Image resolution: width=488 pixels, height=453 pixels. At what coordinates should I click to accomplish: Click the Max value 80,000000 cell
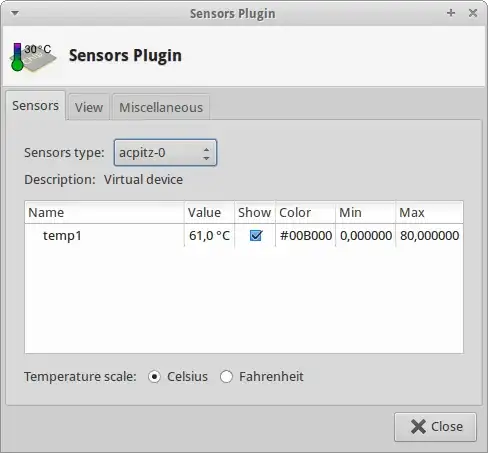pyautogui.click(x=430, y=236)
